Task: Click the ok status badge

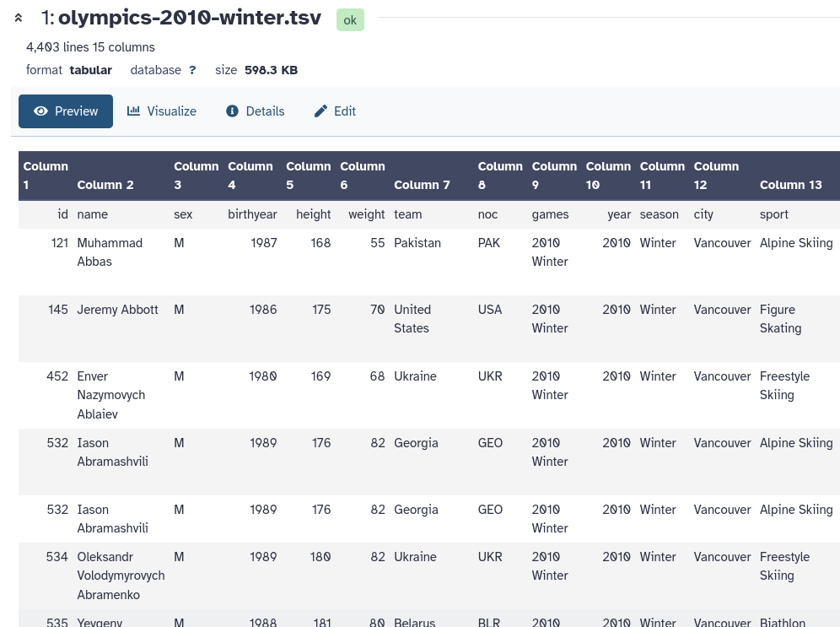Action: point(350,19)
